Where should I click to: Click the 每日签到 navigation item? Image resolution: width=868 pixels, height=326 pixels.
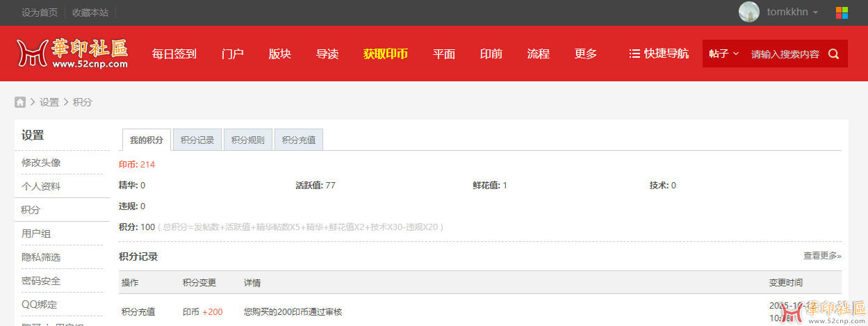click(174, 54)
